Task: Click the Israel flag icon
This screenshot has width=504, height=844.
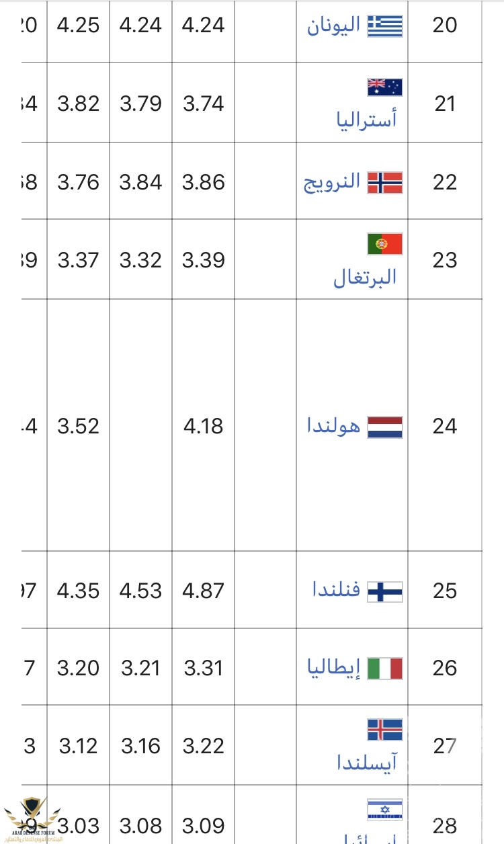Action: coord(385,809)
